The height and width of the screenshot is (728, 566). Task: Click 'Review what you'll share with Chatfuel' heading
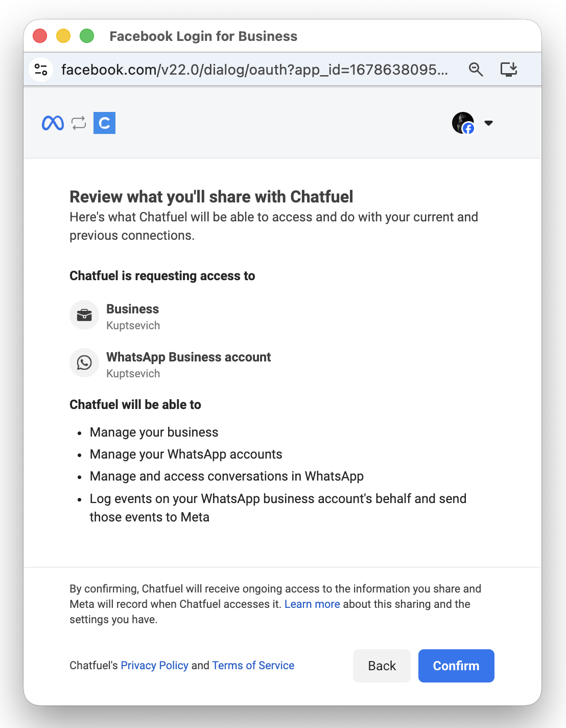click(x=211, y=196)
